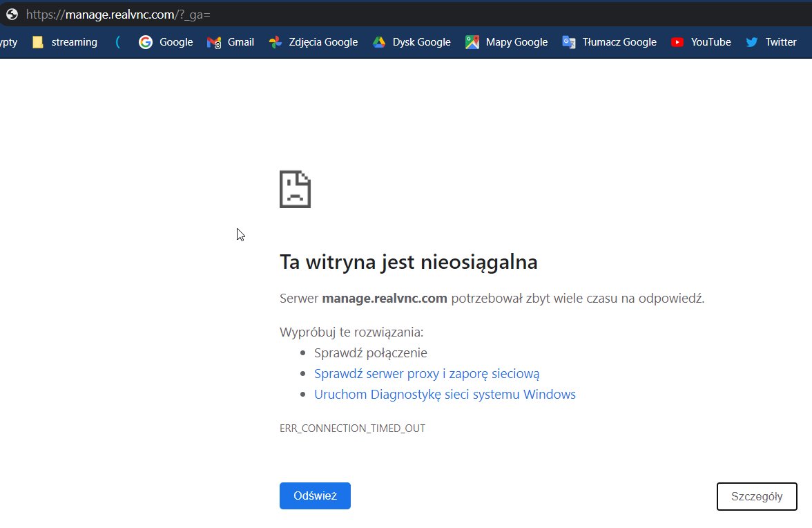Open the Dysk Google bookmark
The height and width of the screenshot is (528, 812).
[412, 42]
